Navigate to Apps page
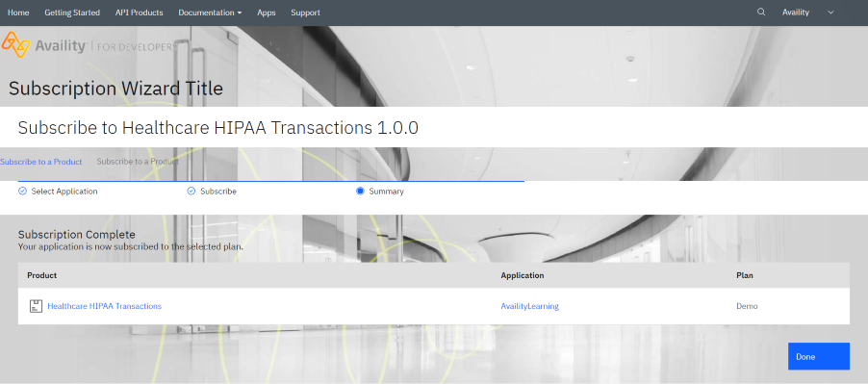 [x=267, y=13]
